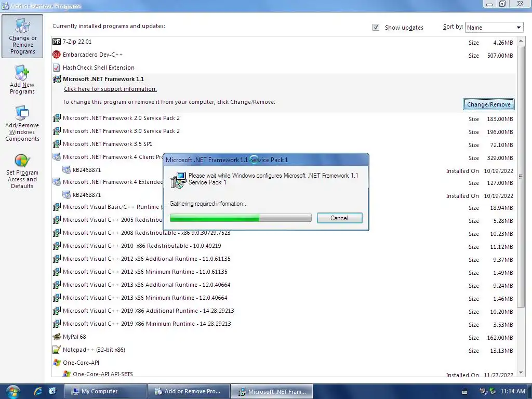The height and width of the screenshot is (399, 532).
Task: Cancel the .NET Framework 1.1 configuration
Action: tap(339, 218)
